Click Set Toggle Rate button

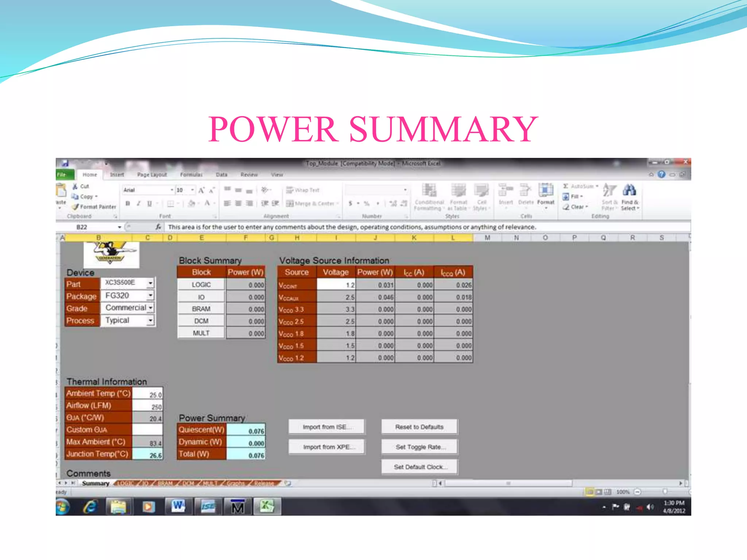419,447
